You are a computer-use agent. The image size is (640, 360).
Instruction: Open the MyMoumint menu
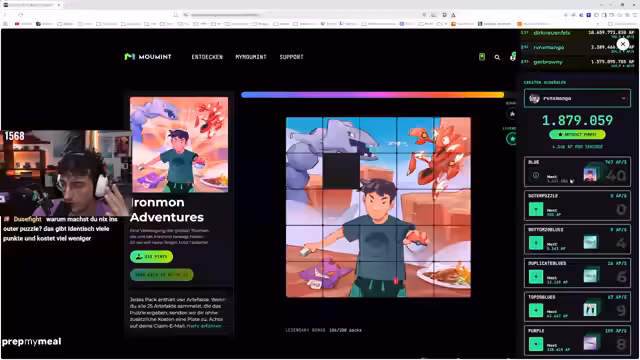[x=251, y=57]
